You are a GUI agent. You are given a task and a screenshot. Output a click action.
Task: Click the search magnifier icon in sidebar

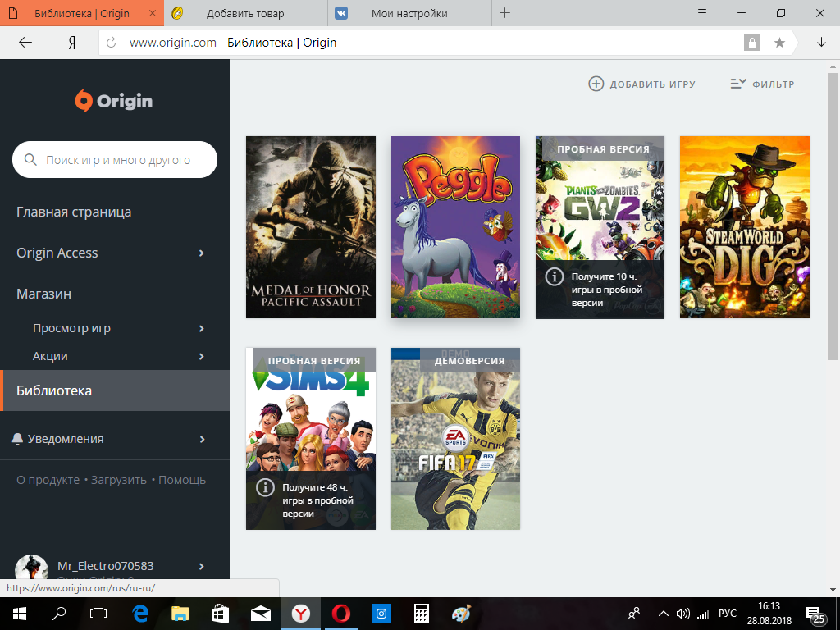click(x=30, y=160)
